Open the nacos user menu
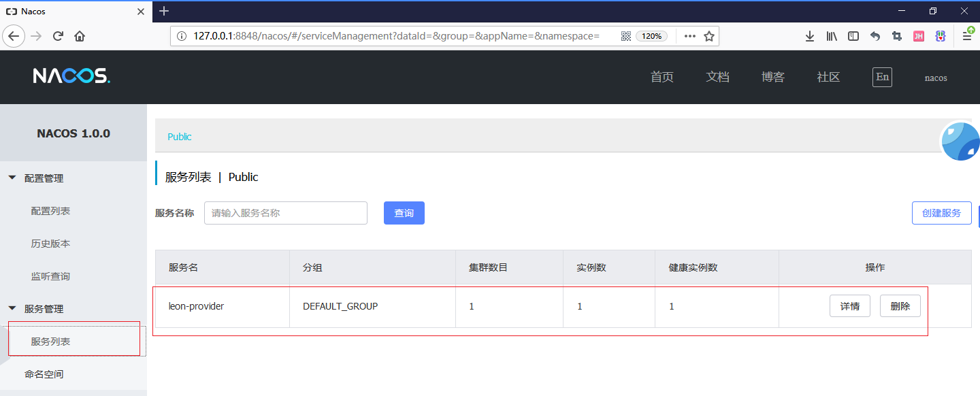 tap(936, 78)
